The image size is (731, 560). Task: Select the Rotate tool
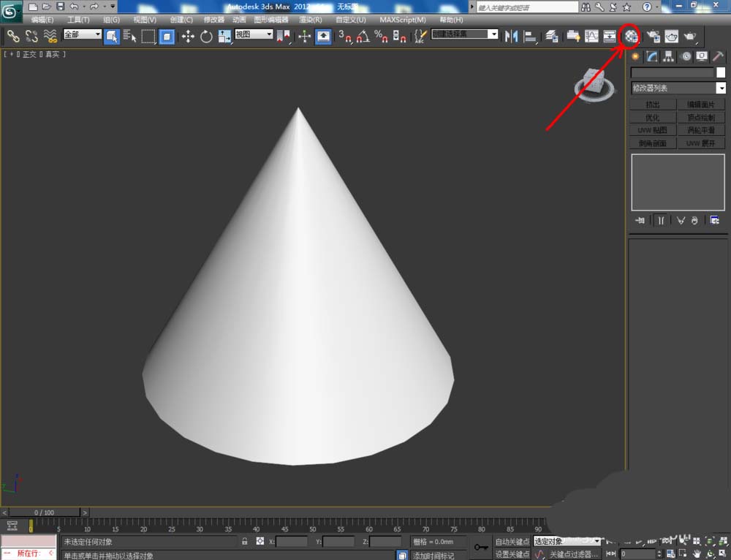(x=206, y=36)
